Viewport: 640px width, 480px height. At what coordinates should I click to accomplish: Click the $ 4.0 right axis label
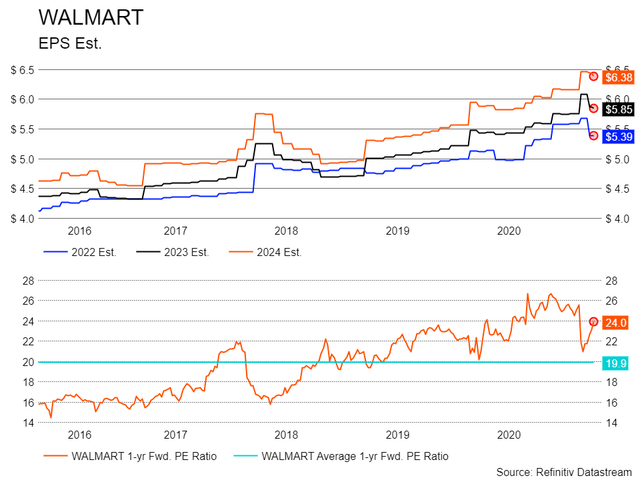pyautogui.click(x=617, y=219)
